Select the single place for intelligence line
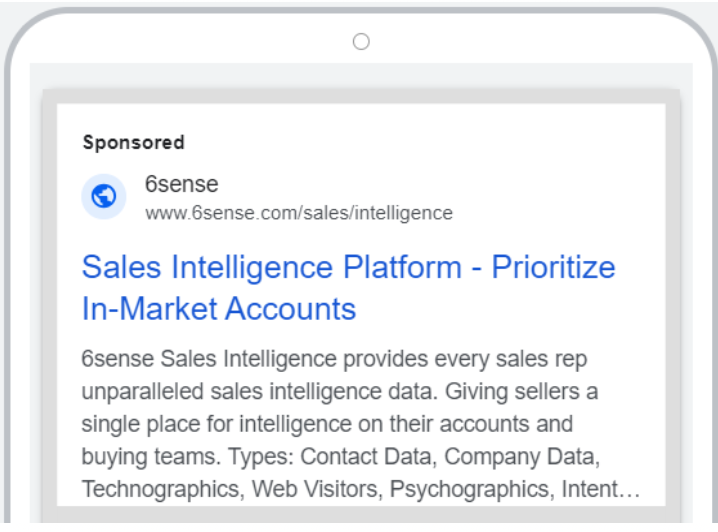The width and height of the screenshot is (718, 532). pos(327,424)
